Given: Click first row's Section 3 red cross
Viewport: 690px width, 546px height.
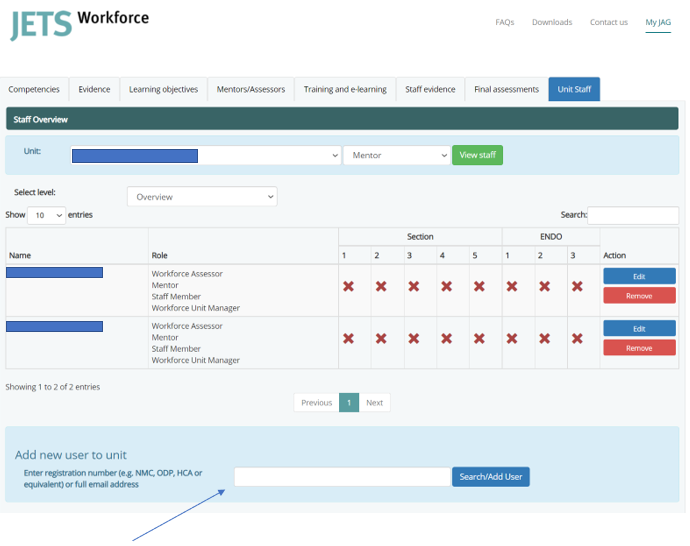Looking at the screenshot, I should pyautogui.click(x=414, y=286).
